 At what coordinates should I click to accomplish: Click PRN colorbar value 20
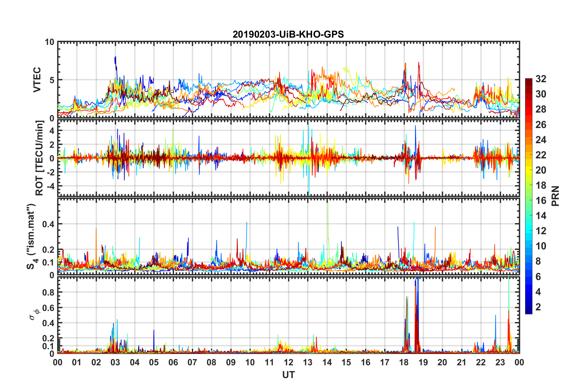click(x=541, y=170)
